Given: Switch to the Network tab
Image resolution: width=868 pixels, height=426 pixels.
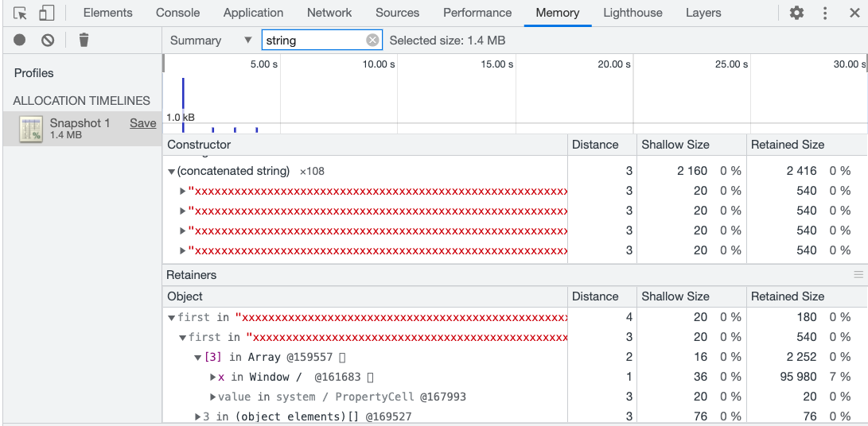Looking at the screenshot, I should tap(329, 14).
